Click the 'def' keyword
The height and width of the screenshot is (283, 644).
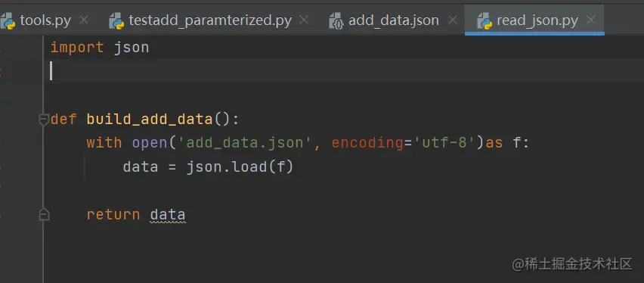coord(63,120)
